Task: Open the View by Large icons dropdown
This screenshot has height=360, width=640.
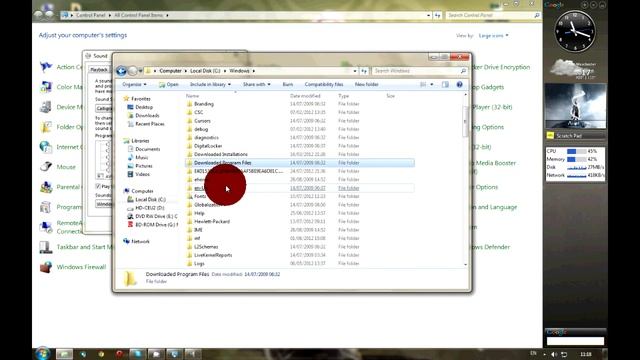Action: click(x=494, y=36)
